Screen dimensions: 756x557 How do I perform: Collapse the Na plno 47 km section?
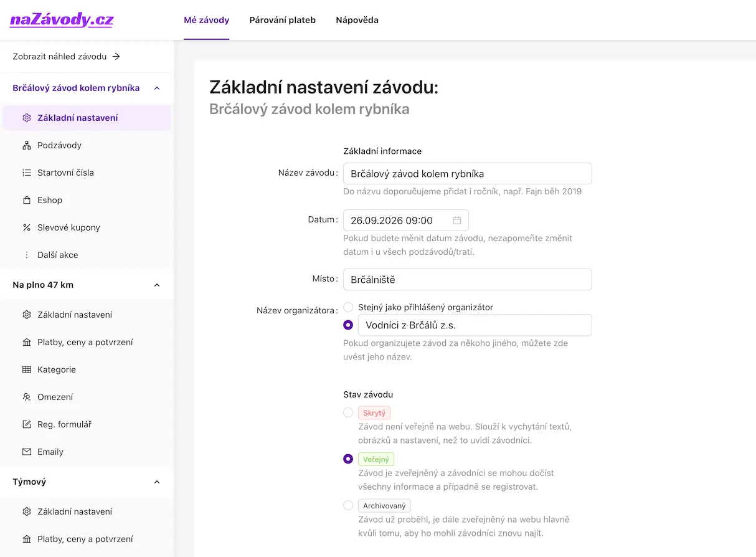(157, 285)
